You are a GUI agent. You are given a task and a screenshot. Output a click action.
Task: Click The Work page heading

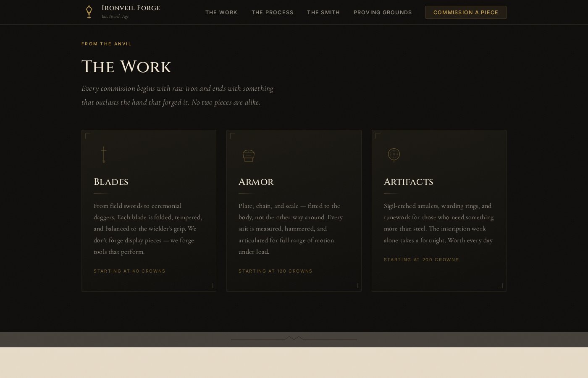126,66
